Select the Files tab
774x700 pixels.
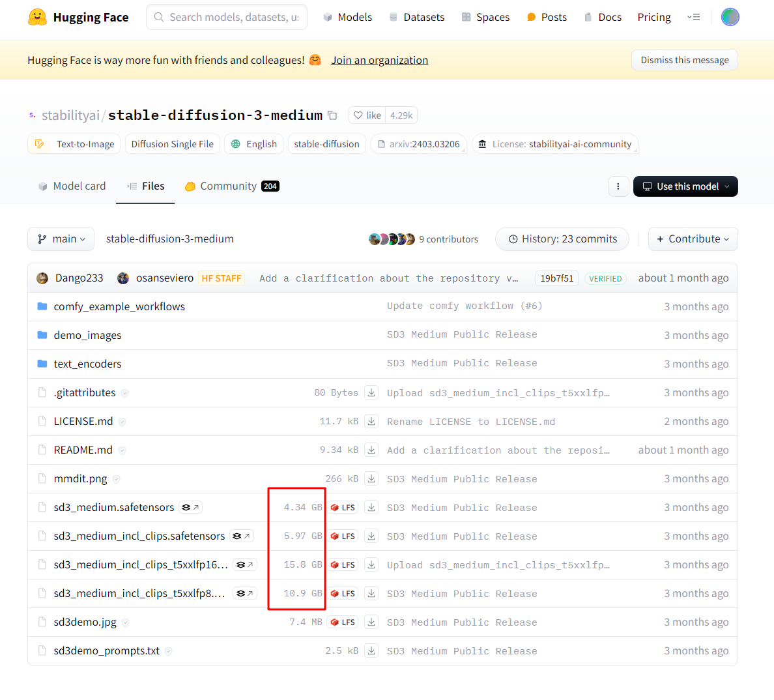146,186
